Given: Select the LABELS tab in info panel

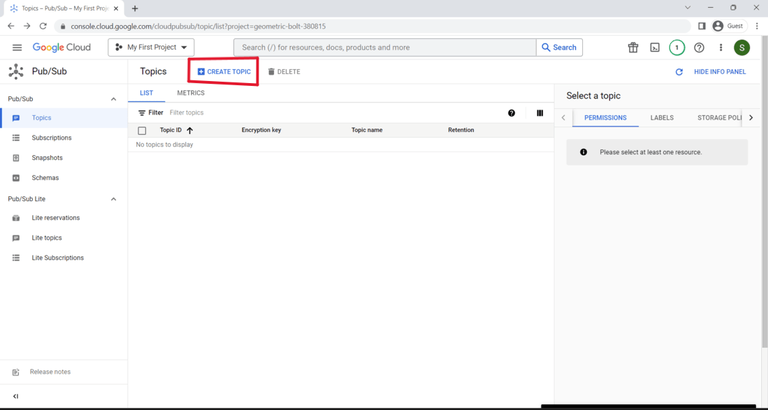Looking at the screenshot, I should (x=662, y=118).
